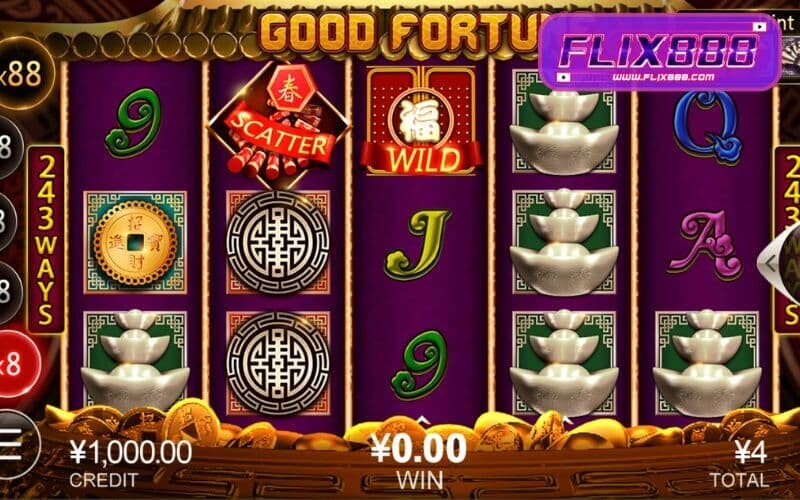Screen dimensions: 800x500
Task: Click the ¥4 total bet display
Action: coord(751,452)
